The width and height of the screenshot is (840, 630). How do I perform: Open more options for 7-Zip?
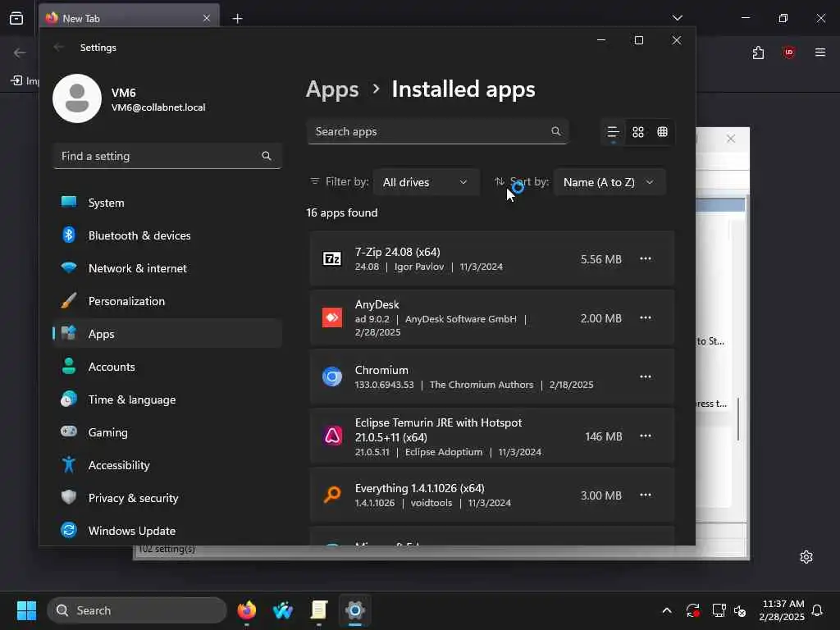646,258
